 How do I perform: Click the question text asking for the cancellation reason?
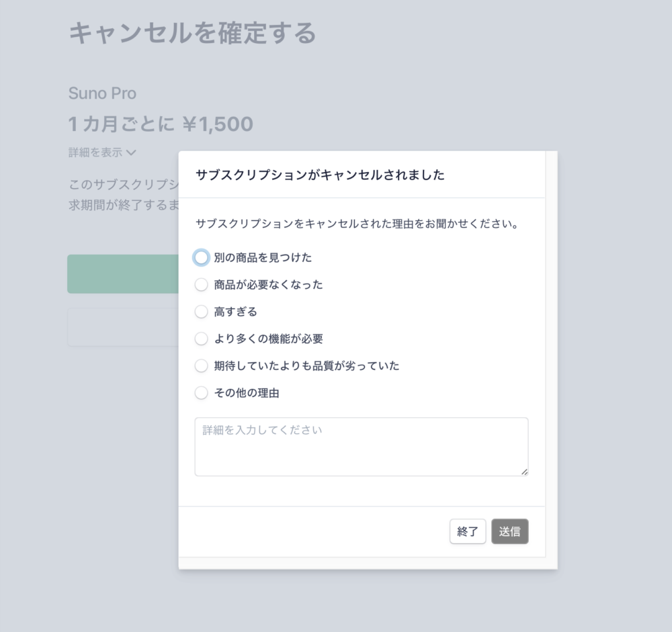(356, 224)
